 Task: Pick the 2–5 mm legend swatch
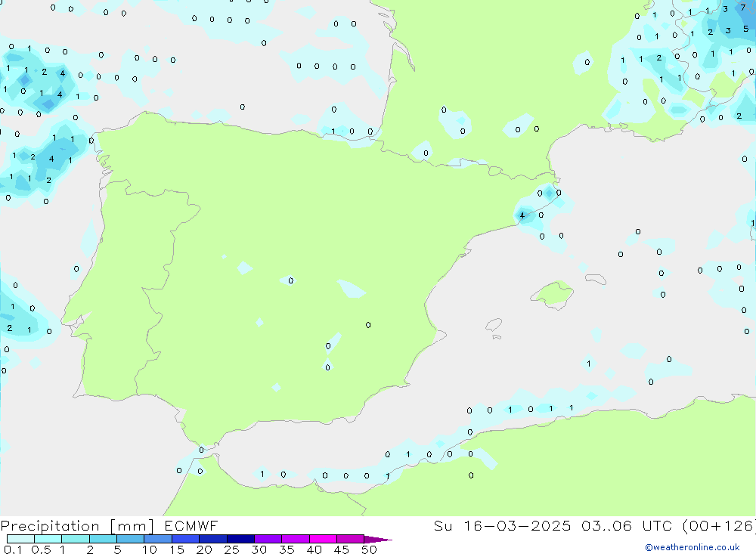click(103, 539)
